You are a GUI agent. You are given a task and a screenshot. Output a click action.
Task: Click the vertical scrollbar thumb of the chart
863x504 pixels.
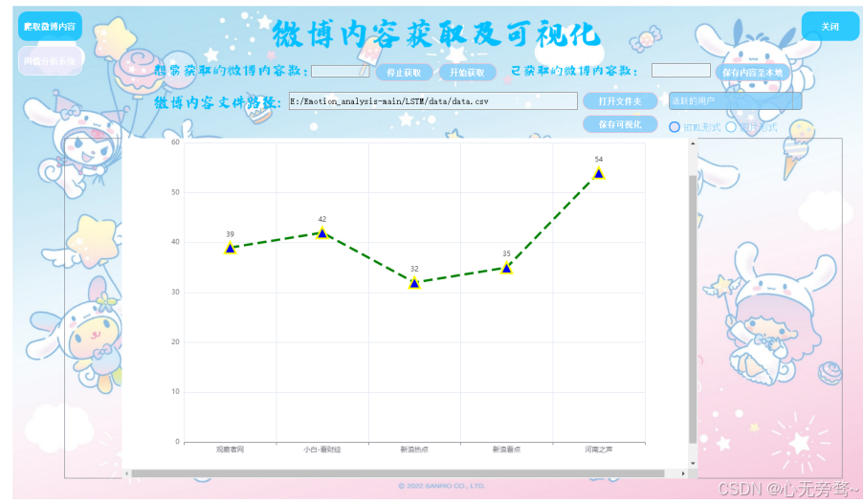[x=693, y=309]
